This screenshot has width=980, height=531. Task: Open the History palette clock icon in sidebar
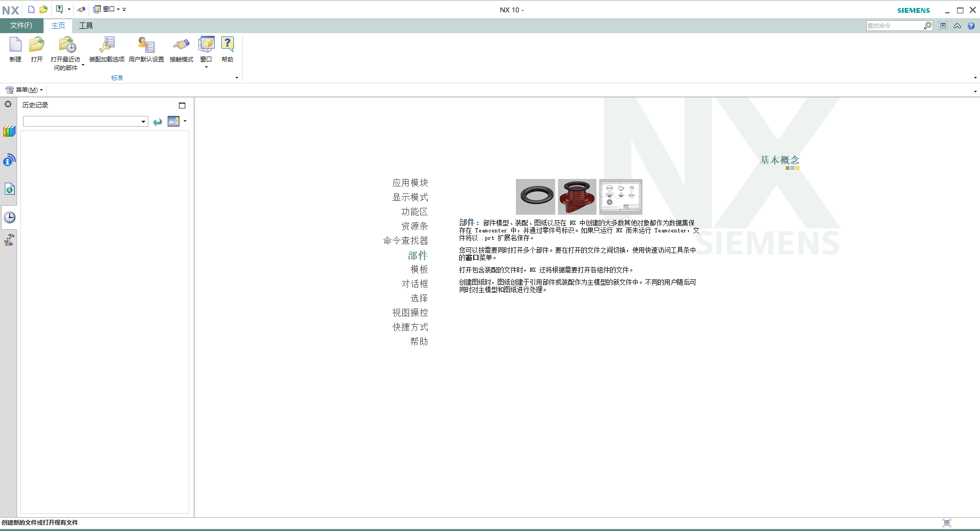[x=9, y=217]
